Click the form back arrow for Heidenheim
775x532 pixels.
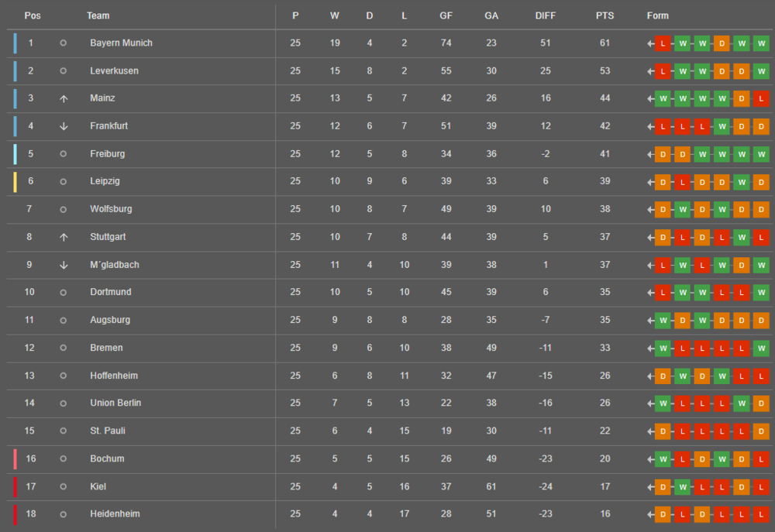(x=651, y=514)
